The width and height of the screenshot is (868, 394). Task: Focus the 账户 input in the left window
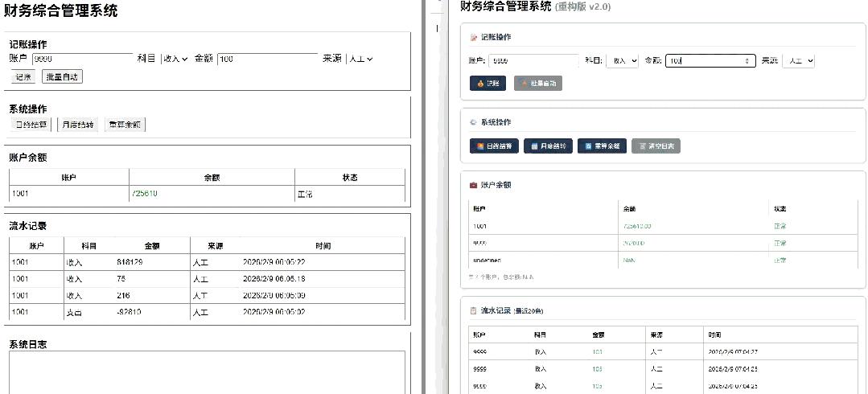click(x=82, y=59)
